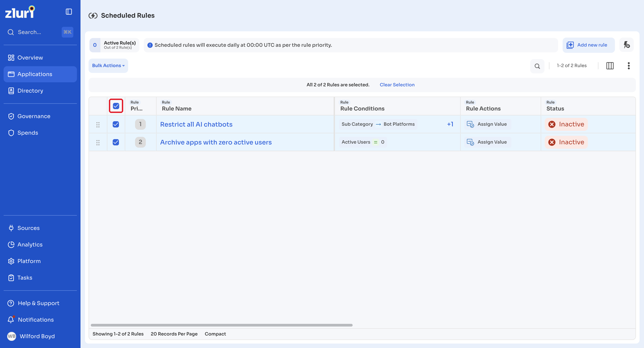The height and width of the screenshot is (348, 644).
Task: Open Platform settings in sidebar
Action: tap(40, 261)
